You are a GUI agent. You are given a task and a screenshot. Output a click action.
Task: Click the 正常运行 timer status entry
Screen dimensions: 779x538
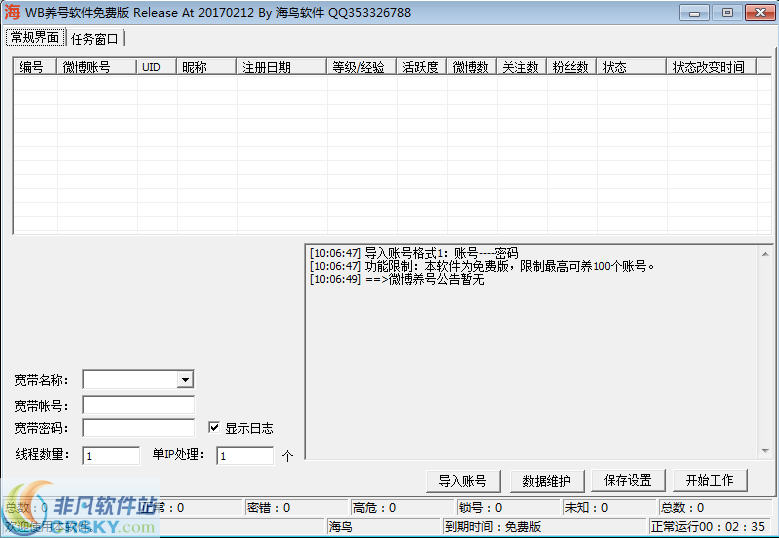[x=708, y=527]
